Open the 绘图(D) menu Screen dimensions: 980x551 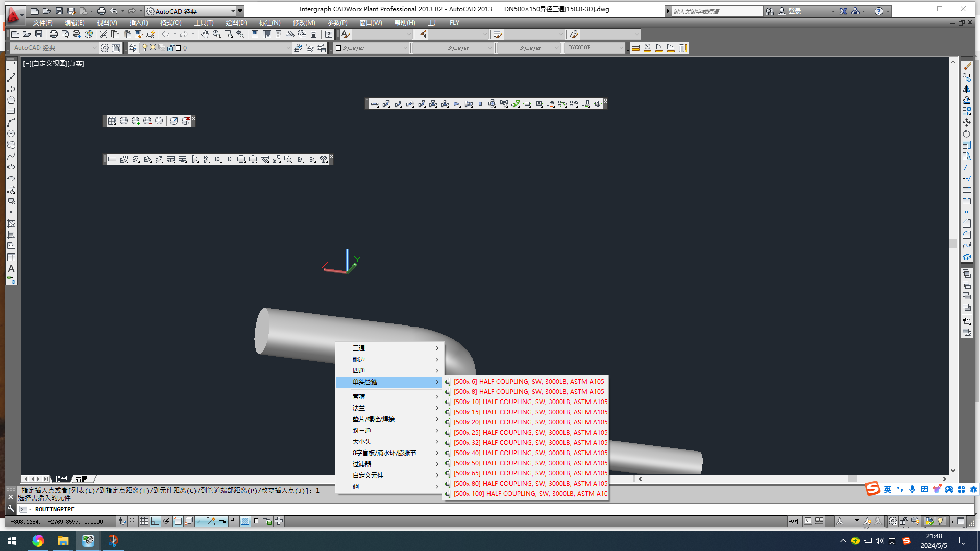coord(236,23)
